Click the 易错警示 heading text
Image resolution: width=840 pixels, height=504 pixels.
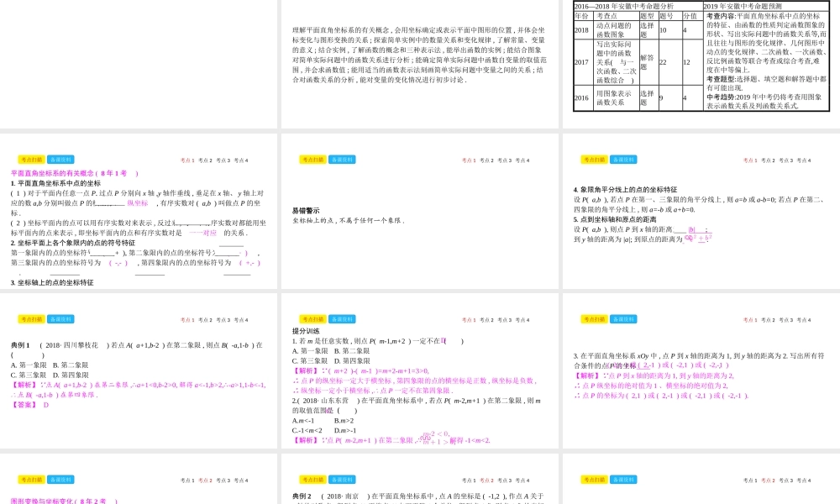[306, 211]
